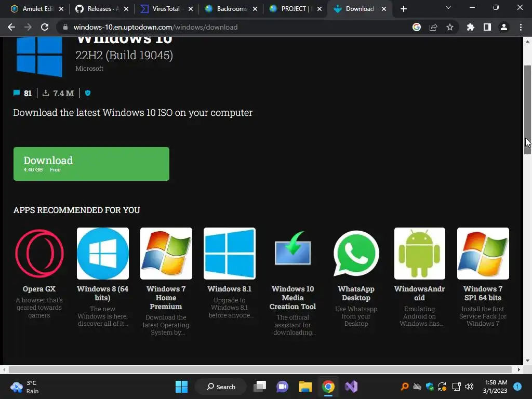Click the scroll right arrow
The width and height of the screenshot is (532, 399).
pos(519,369)
